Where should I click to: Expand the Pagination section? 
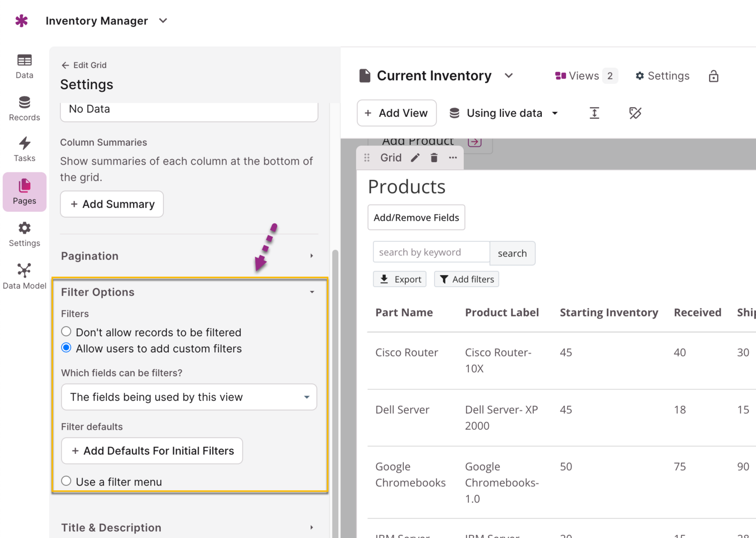(x=189, y=256)
